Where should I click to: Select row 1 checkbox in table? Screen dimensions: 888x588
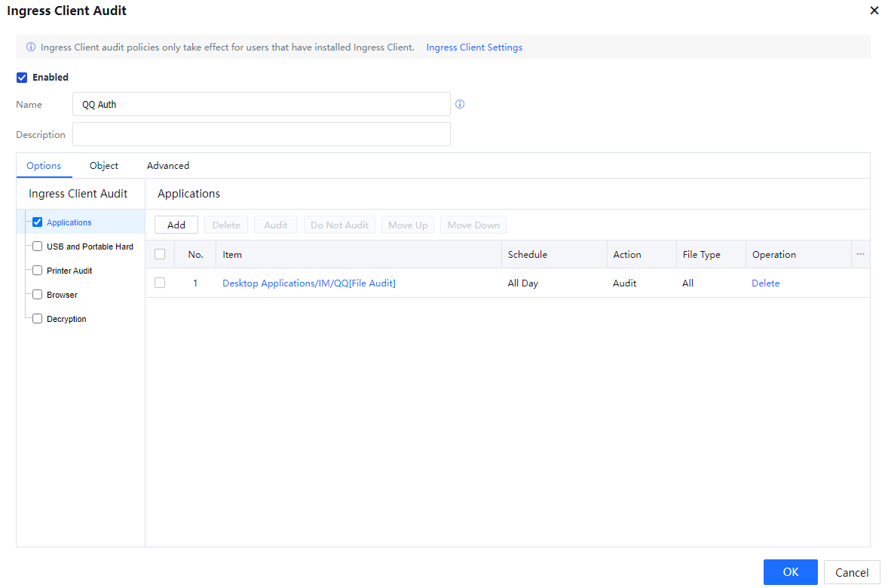[160, 283]
